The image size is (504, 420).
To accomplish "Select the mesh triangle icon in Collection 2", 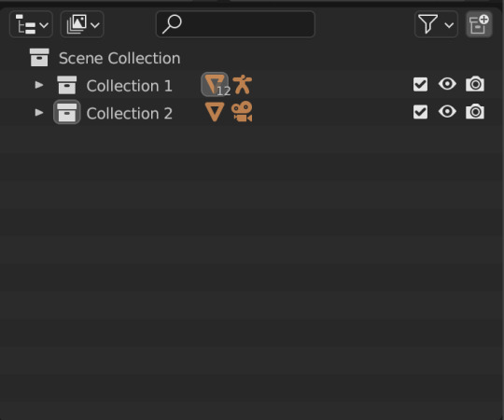I will (x=215, y=112).
